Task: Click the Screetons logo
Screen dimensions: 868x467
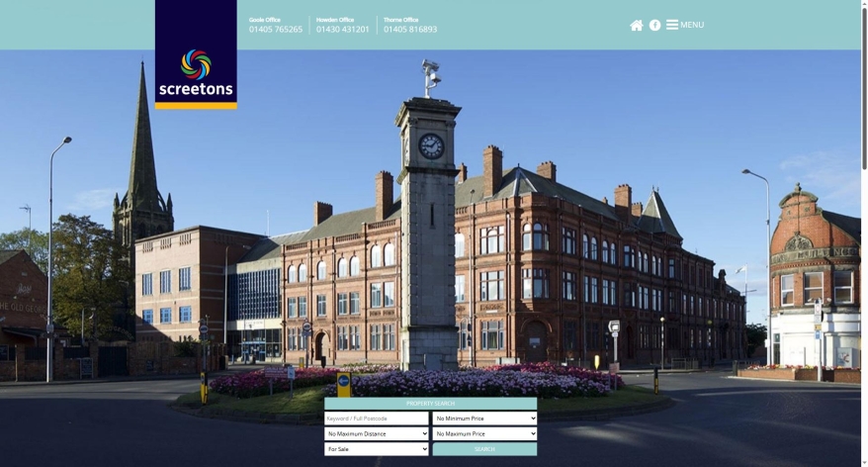Action: click(196, 54)
